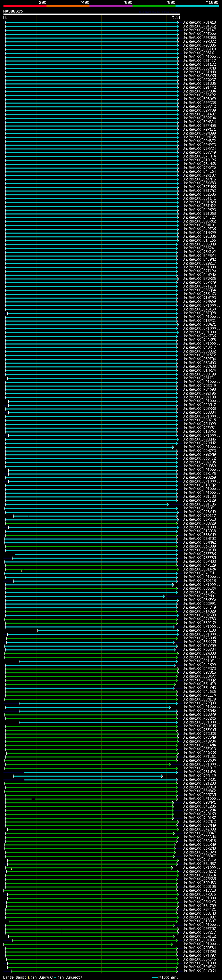Select hit label UniRef100_C7BVM9
Screen dimensions: 222x980
click(x=199, y=512)
